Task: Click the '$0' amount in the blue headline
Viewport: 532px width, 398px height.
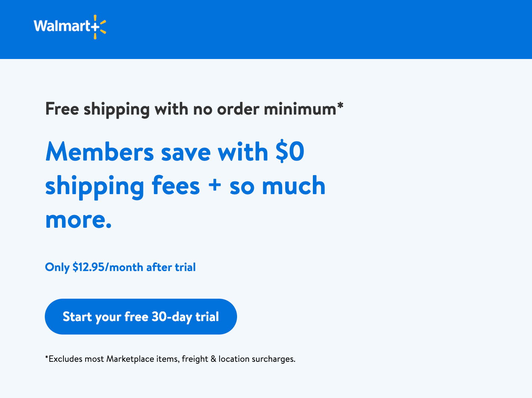Action: pyautogui.click(x=290, y=152)
